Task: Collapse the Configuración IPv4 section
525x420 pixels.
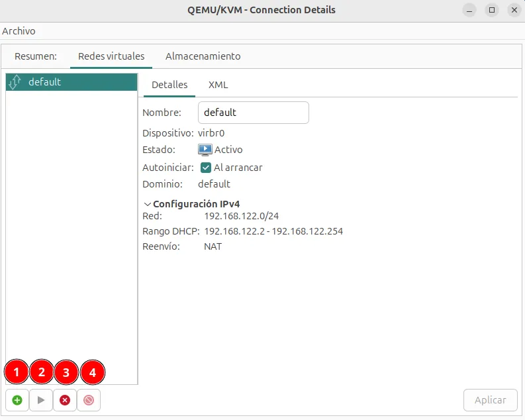Action: 148,204
